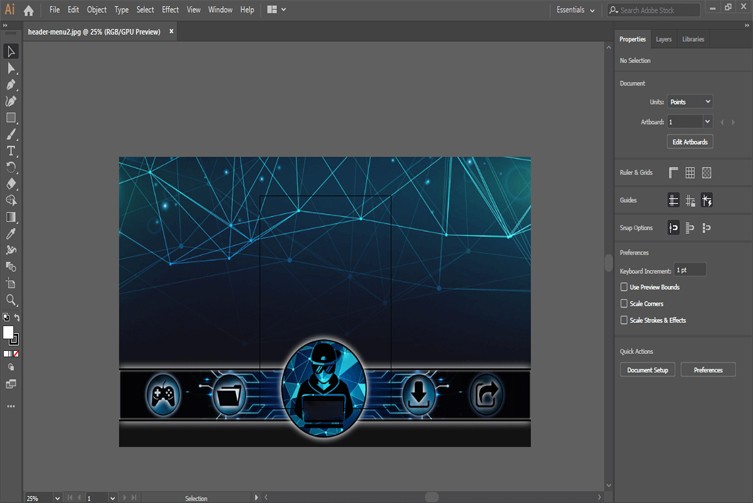Select the Gradient tool
The height and width of the screenshot is (503, 753).
[11, 217]
